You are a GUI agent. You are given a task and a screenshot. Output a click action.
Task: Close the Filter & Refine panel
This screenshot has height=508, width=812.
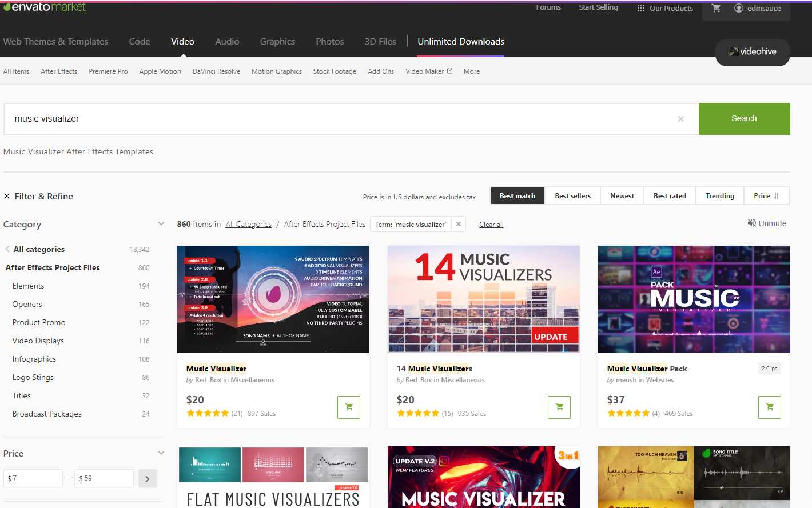[x=6, y=195]
